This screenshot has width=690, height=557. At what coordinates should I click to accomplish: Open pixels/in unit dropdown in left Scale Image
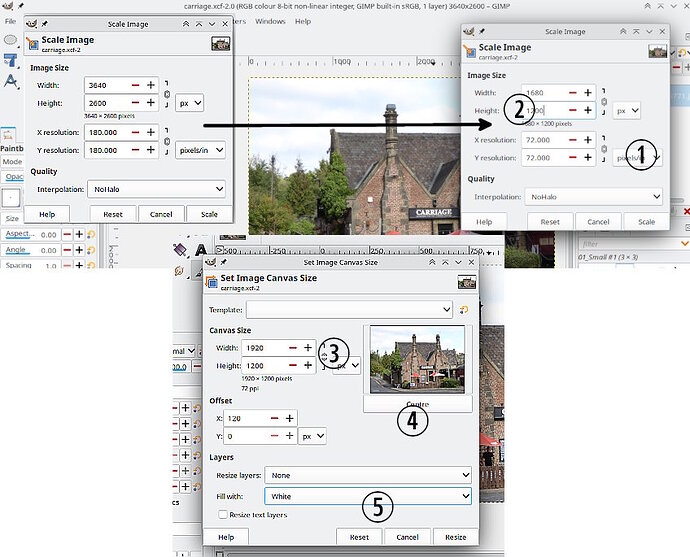pos(200,150)
